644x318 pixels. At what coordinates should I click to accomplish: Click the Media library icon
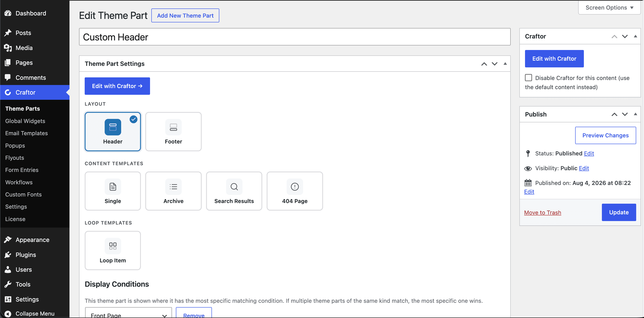coord(8,48)
